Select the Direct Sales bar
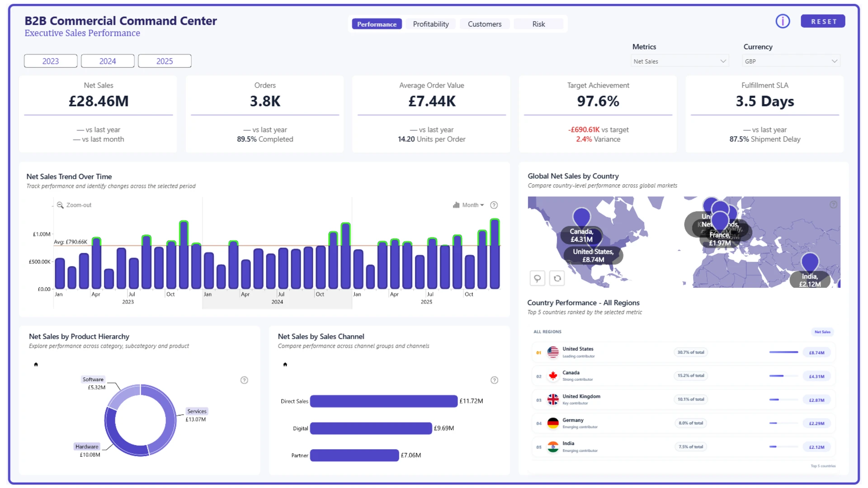Screen dimensions: 868x488 (x=384, y=401)
